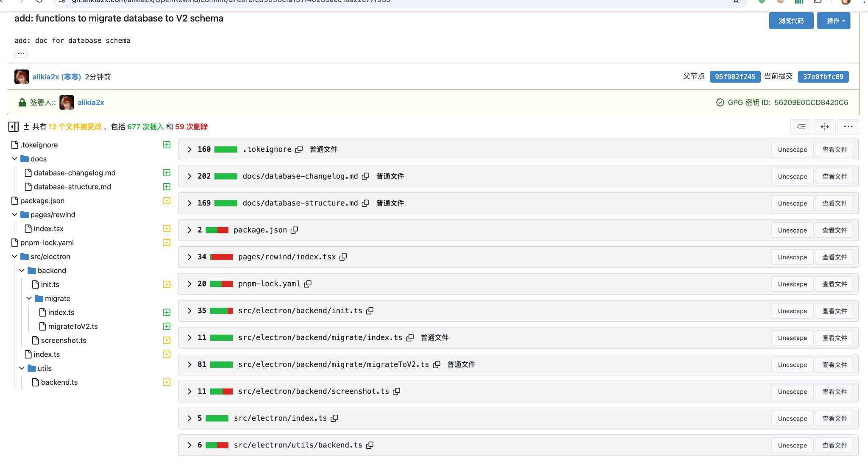
Task: Click 查看文件 for pnpm-lock.yaml
Action: coord(834,284)
